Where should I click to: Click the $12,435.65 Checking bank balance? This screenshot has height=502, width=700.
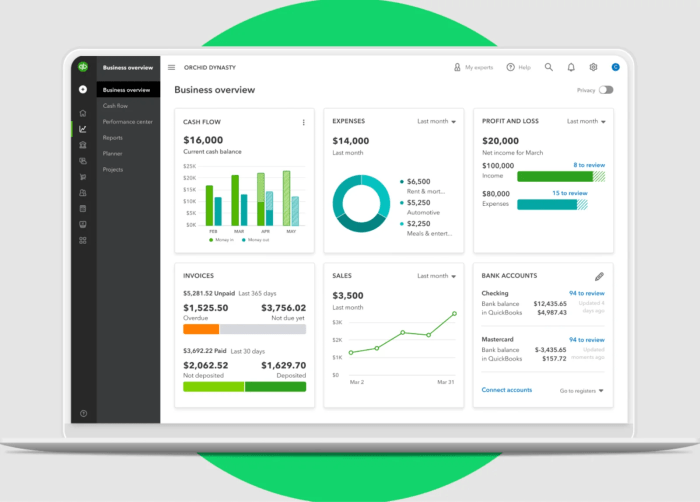click(x=550, y=304)
